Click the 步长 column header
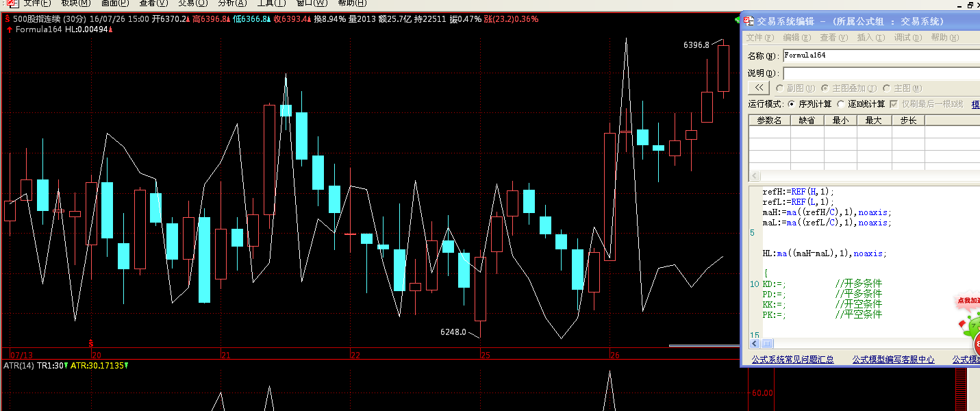The width and height of the screenshot is (980, 411). (x=908, y=120)
